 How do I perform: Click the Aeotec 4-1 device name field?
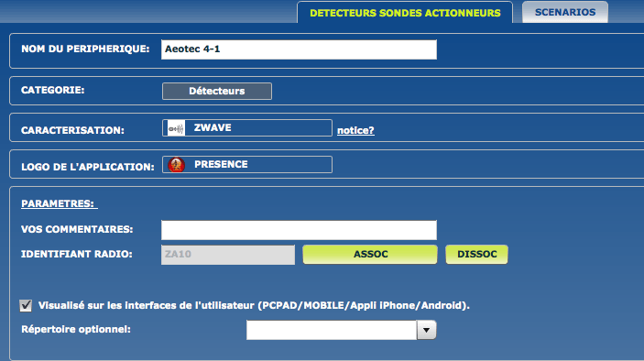click(299, 49)
